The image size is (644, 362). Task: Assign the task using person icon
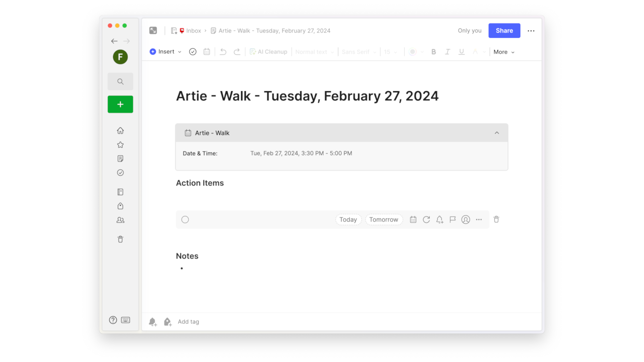[466, 220]
